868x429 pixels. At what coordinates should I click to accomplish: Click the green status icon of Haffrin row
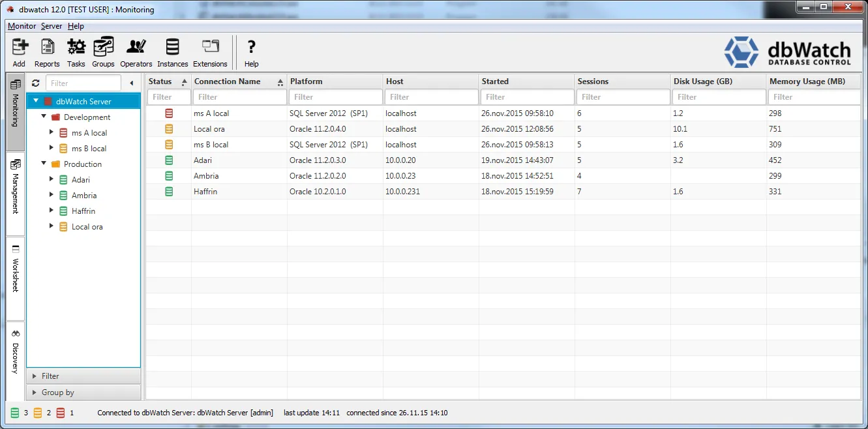pyautogui.click(x=169, y=192)
